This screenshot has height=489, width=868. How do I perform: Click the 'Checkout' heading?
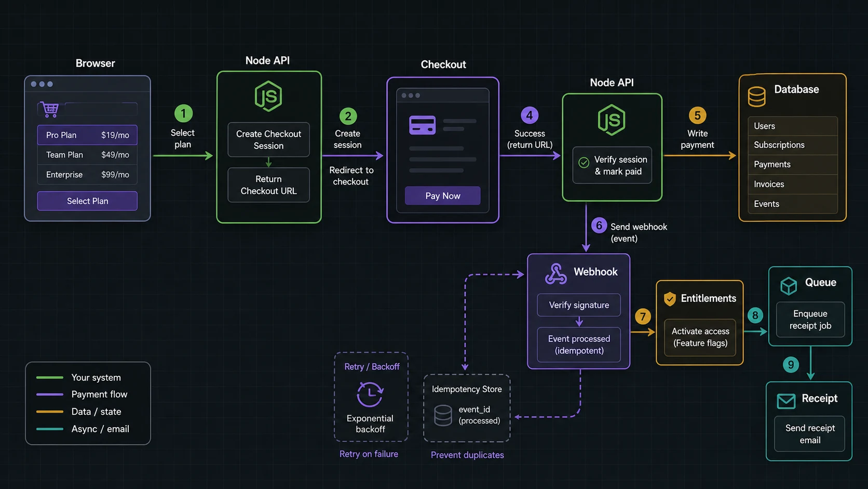click(x=443, y=64)
